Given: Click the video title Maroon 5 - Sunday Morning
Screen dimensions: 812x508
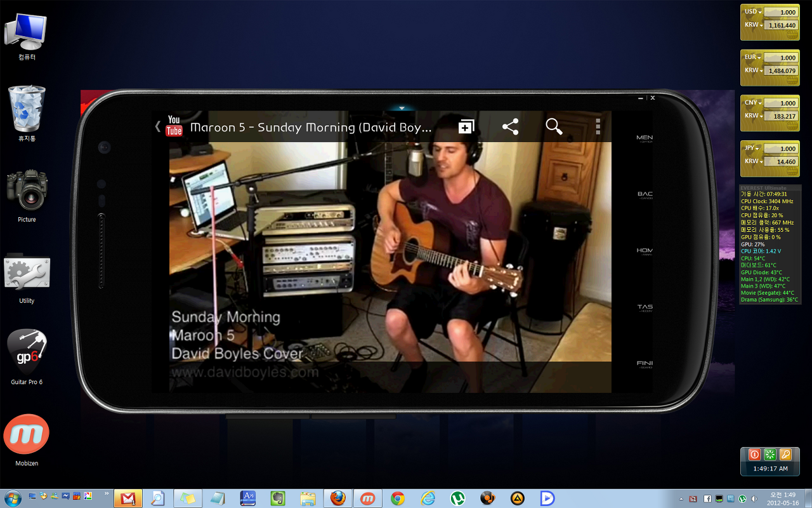Looking at the screenshot, I should (x=311, y=127).
